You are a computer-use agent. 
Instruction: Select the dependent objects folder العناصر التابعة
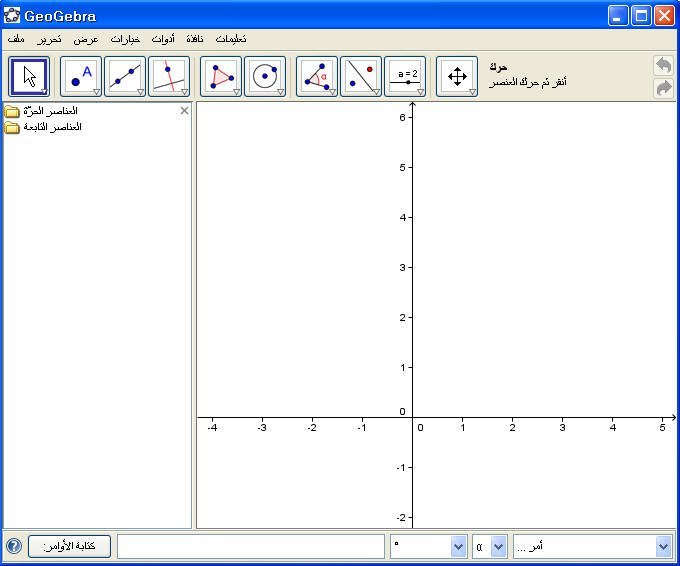[43, 127]
